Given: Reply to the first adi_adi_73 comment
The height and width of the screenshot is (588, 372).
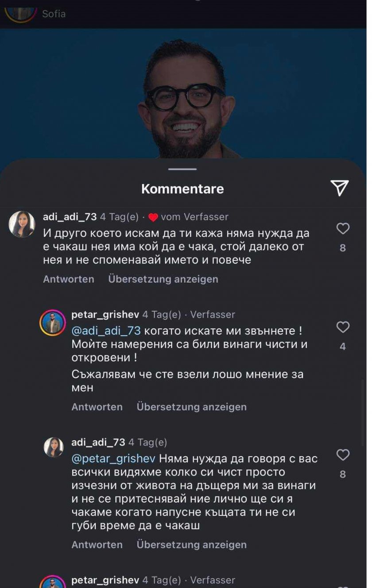Looking at the screenshot, I should [69, 279].
